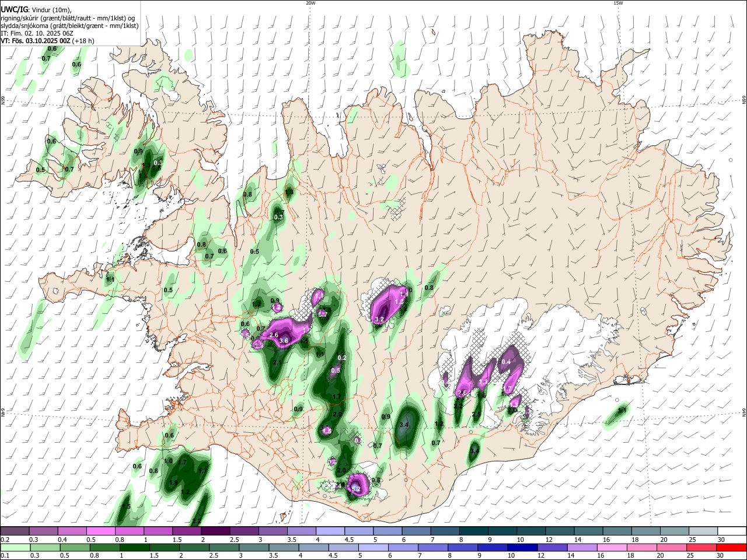Click the 2.5 rain value on the map
This screenshot has width=747, height=560.
[x=476, y=415]
